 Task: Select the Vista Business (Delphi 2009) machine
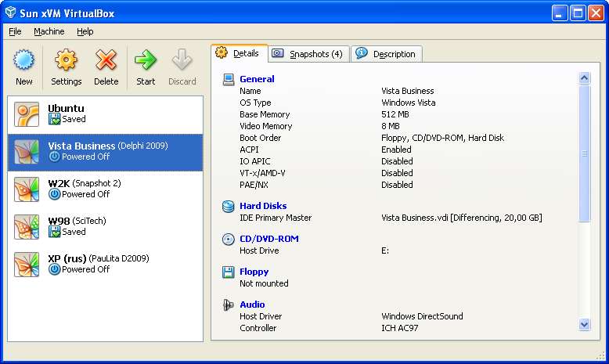(105, 153)
